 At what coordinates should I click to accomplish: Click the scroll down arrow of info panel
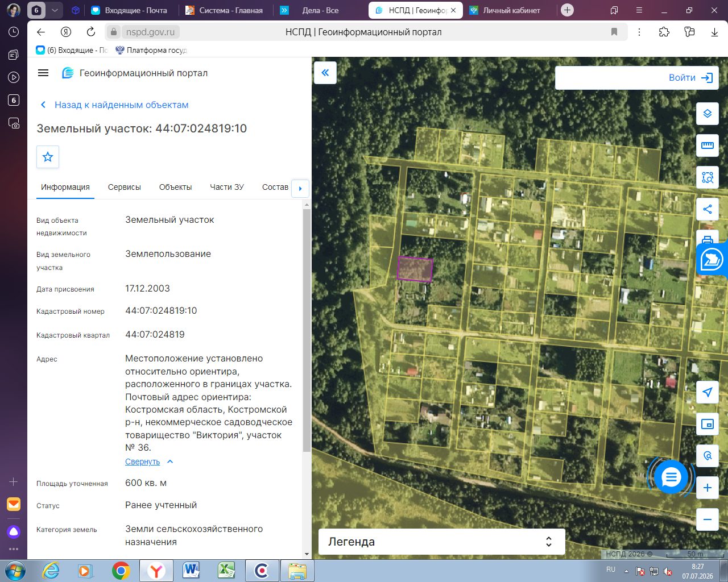tap(307, 554)
